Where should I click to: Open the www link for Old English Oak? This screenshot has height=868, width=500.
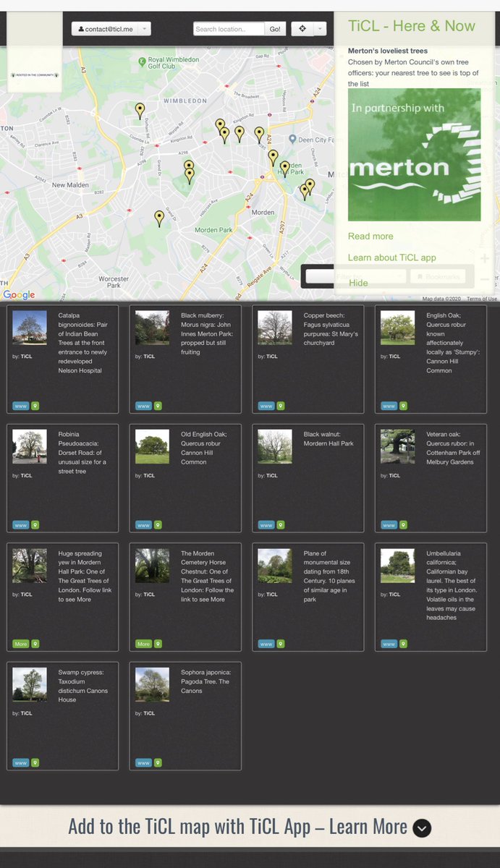144,525
